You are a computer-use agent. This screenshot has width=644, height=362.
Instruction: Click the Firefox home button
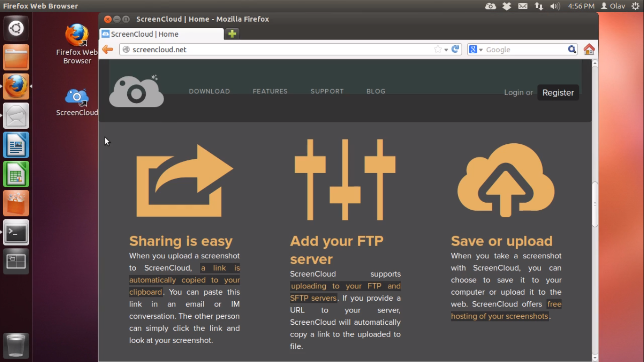coord(589,49)
